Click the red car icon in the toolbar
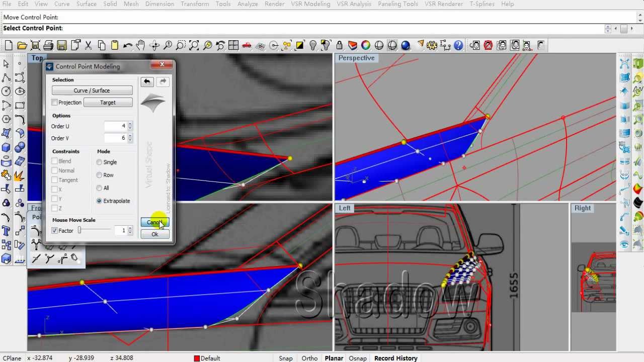 (x=247, y=46)
